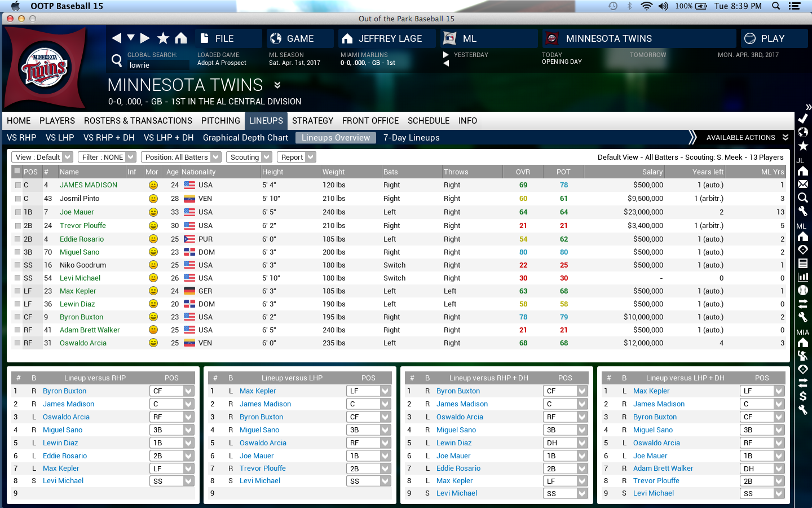812x508 pixels.
Task: Click the forward navigation arrow
Action: (x=145, y=38)
